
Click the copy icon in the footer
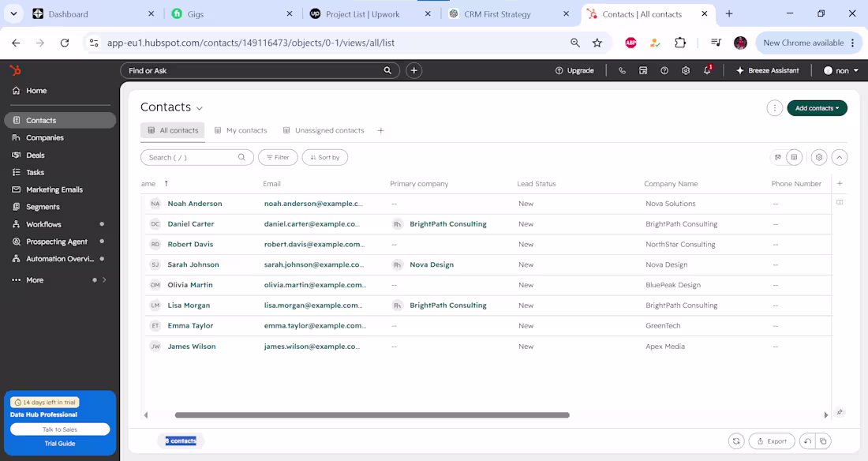point(823,441)
